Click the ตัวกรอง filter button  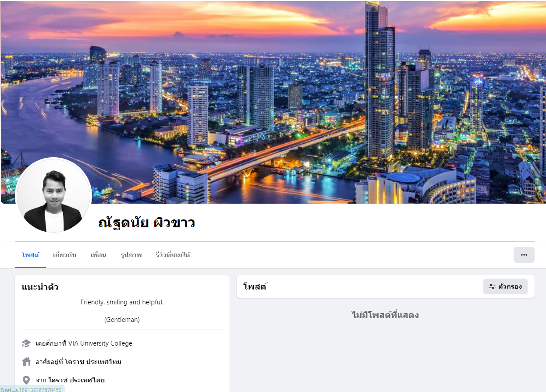pos(505,286)
